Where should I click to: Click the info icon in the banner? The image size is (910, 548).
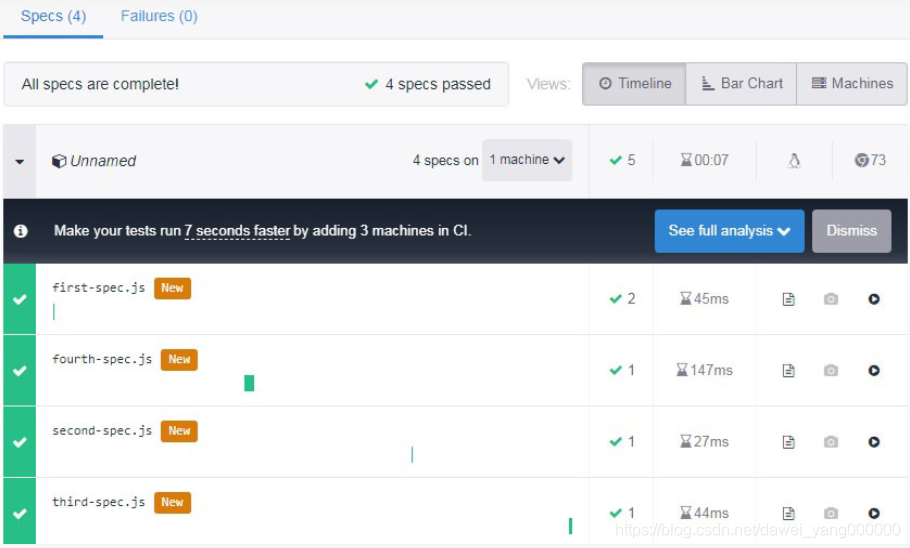[x=20, y=231]
